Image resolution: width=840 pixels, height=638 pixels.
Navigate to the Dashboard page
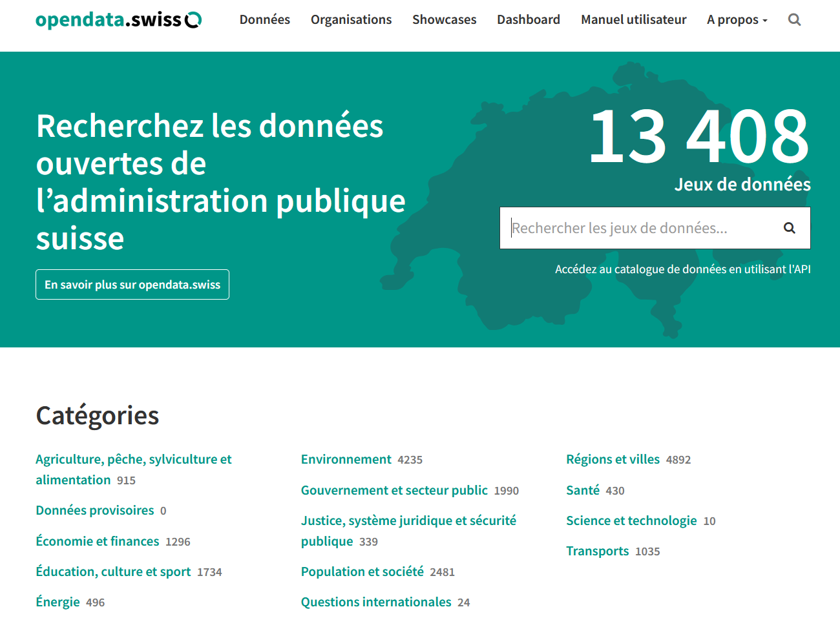click(x=528, y=20)
